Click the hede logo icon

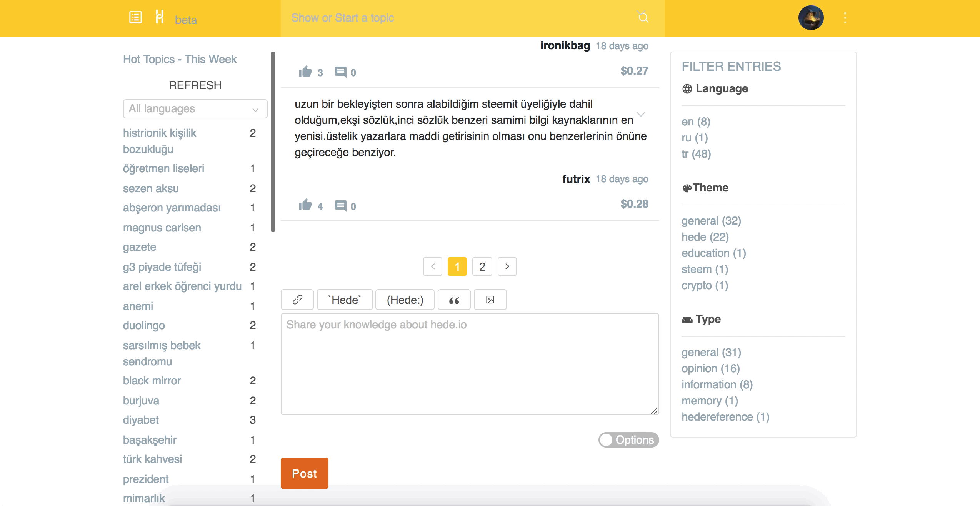click(159, 17)
